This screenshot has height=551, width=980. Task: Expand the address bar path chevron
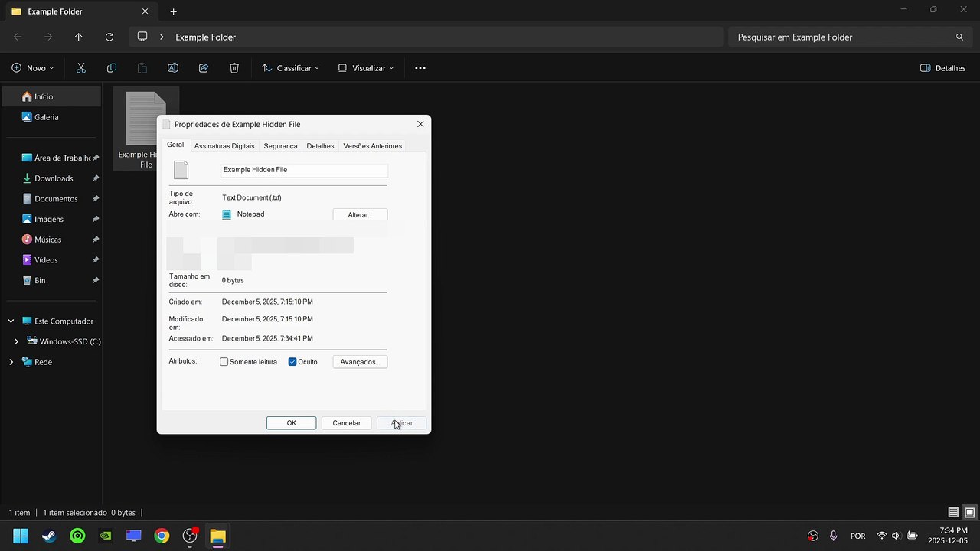162,37
